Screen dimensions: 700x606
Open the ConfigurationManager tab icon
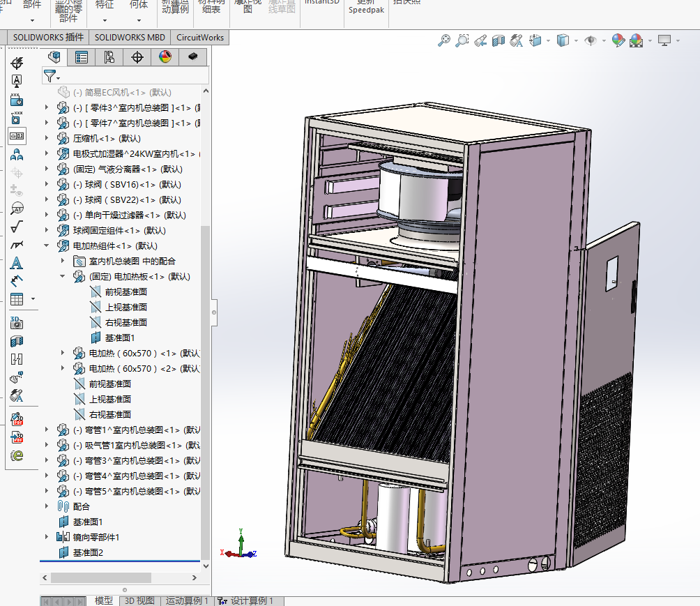coord(109,57)
